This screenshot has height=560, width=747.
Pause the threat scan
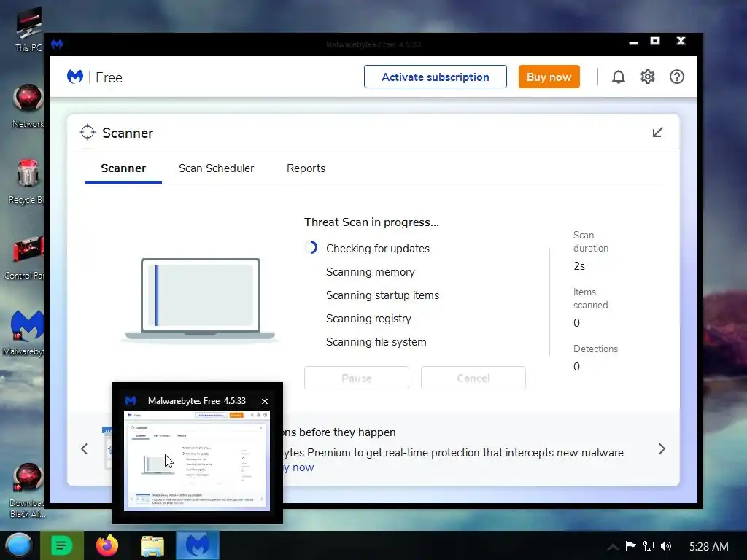[356, 378]
